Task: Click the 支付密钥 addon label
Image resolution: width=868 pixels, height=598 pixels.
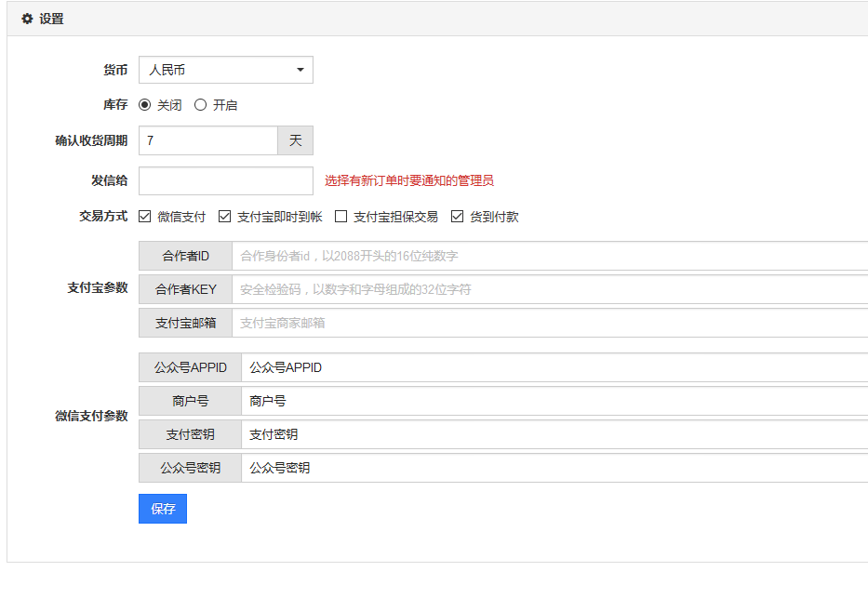Action: click(x=191, y=435)
